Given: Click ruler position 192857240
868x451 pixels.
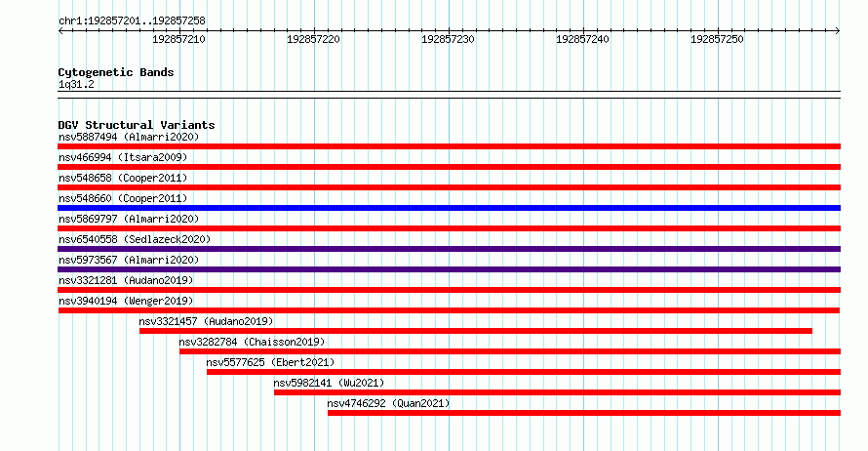Looking at the screenshot, I should [582, 39].
